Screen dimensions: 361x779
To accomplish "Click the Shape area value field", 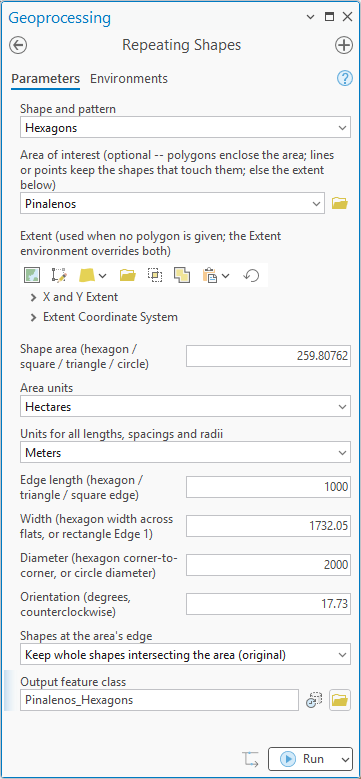I will point(268,356).
